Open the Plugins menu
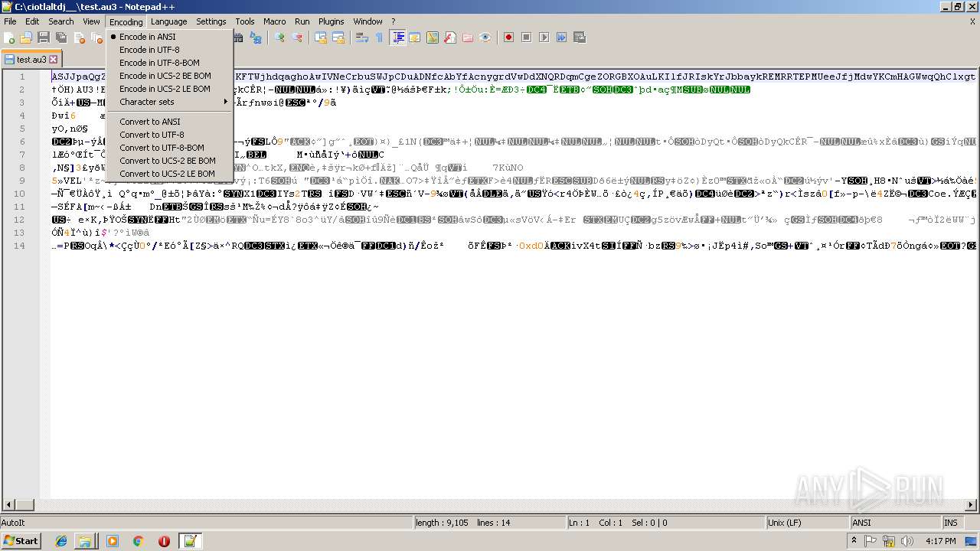Screen dimensions: 980x551 [332, 21]
